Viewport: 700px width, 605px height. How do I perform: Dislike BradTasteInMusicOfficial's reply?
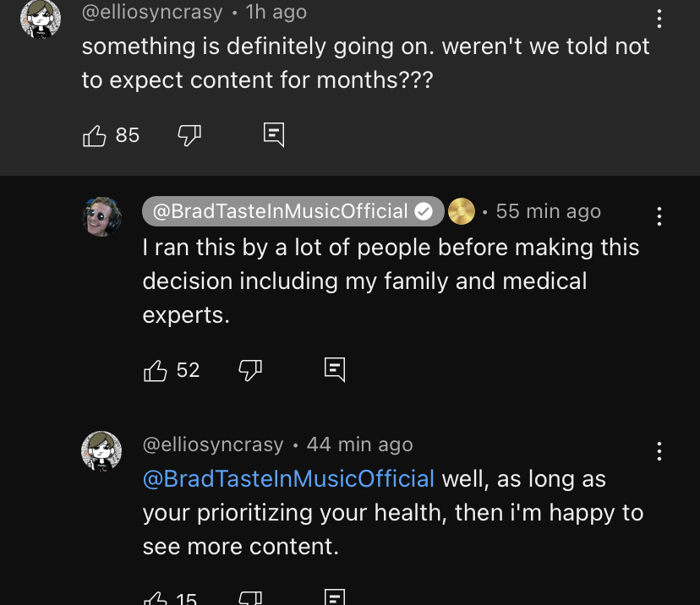point(250,371)
